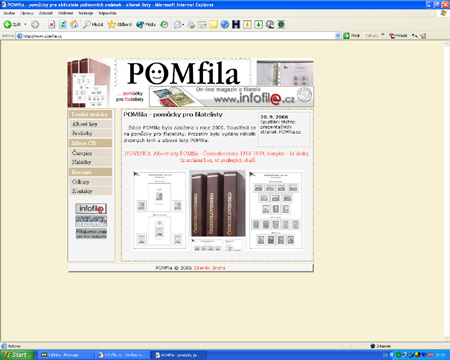Show browsing history clock icon
Viewport: 450px width, 360px height.
(164, 24)
